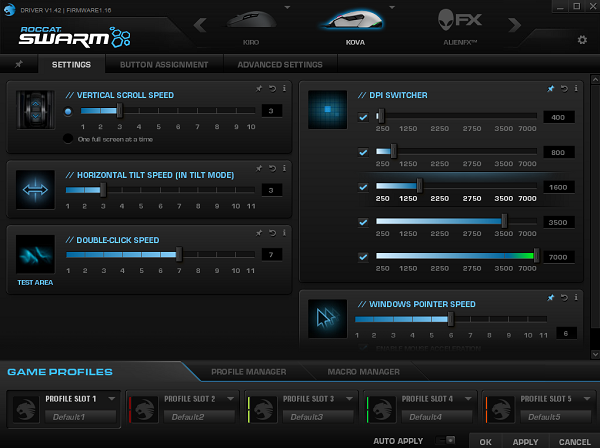
Task: Expand Profile Slot 5 dropdown
Action: [587, 399]
